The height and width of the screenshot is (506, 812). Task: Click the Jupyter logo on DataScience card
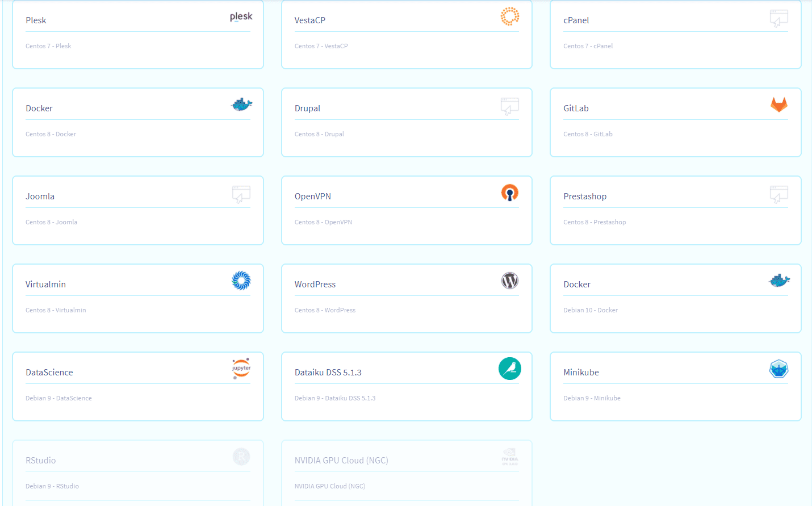241,369
